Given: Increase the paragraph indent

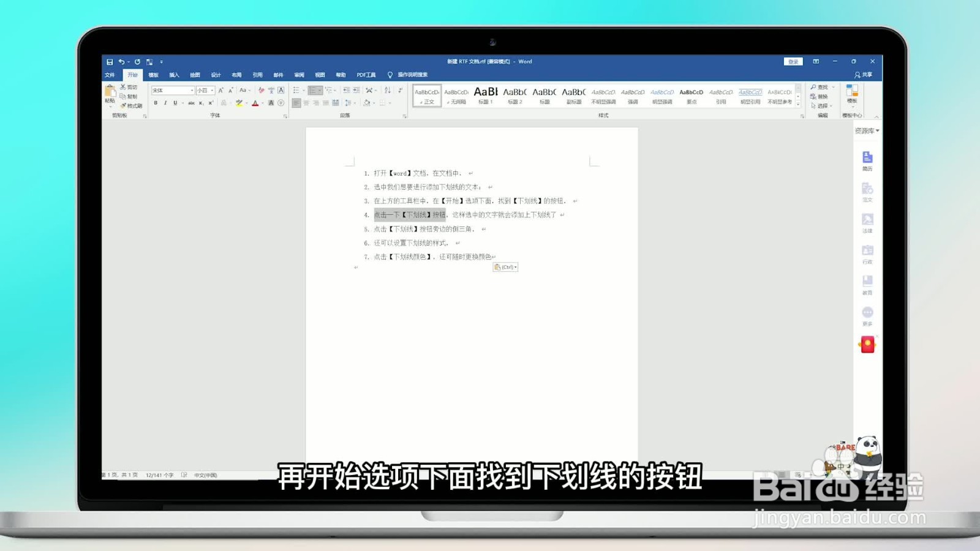Looking at the screenshot, I should 356,90.
